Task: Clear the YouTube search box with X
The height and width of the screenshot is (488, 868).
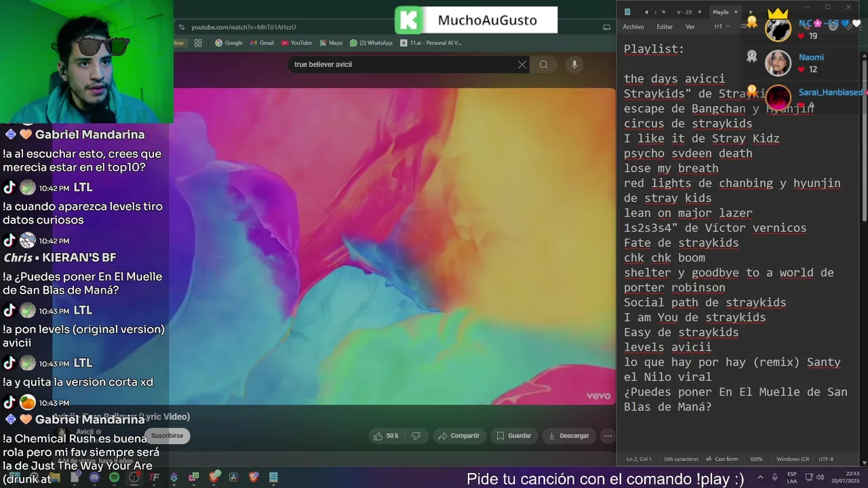Action: pyautogui.click(x=522, y=64)
